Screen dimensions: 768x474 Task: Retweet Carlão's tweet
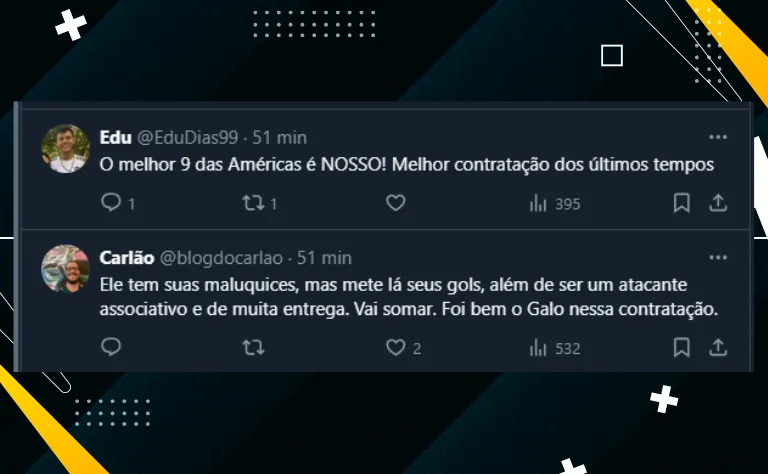click(253, 347)
